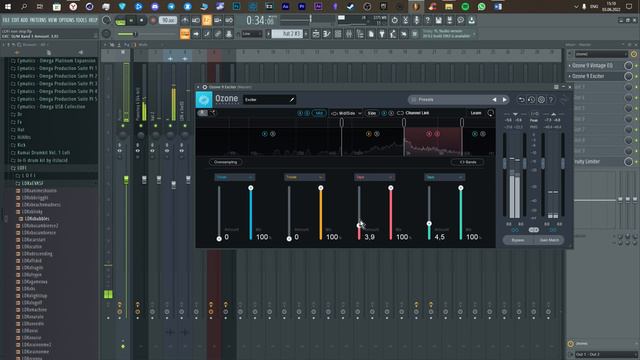Open the Ozone settings gear icon
Viewport: 640px width, 360px height.
541,100
